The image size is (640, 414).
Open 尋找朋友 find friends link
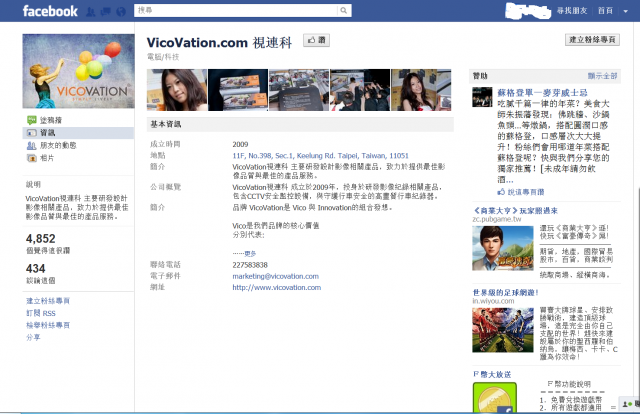point(572,11)
